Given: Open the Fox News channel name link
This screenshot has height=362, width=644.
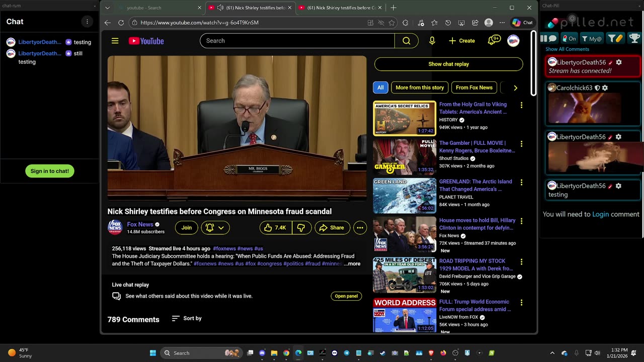Looking at the screenshot, I should pyautogui.click(x=140, y=224).
